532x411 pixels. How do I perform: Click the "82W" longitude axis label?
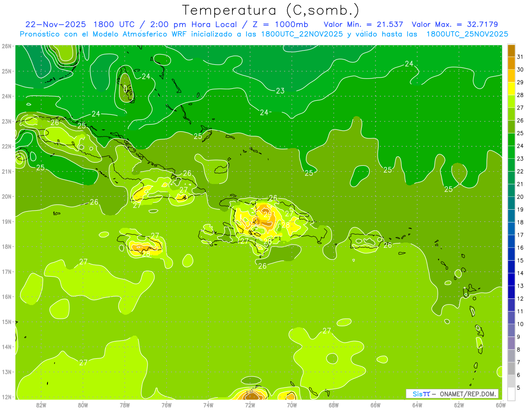tap(41, 404)
